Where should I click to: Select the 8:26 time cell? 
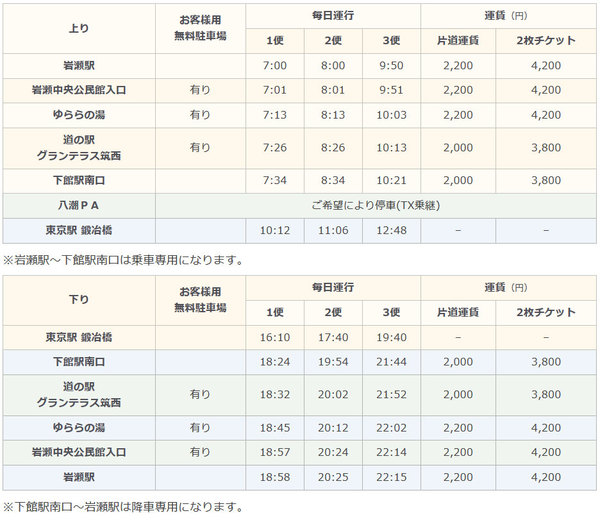pyautogui.click(x=333, y=148)
